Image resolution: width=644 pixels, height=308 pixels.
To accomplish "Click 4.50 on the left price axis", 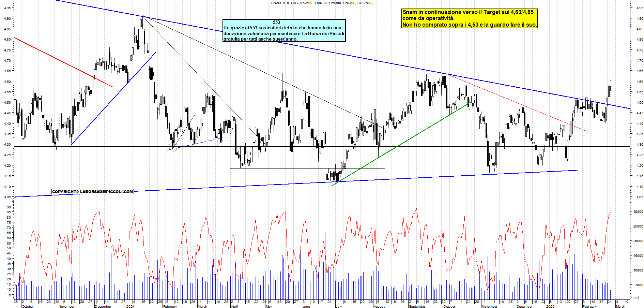I will [x=7, y=103].
